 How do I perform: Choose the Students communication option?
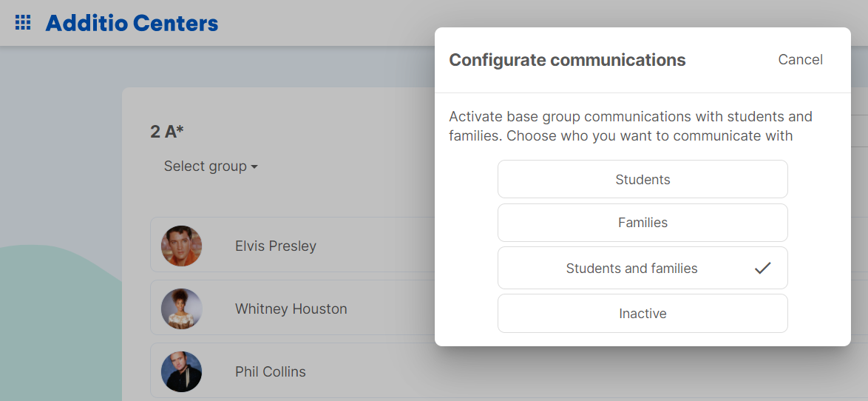642,179
